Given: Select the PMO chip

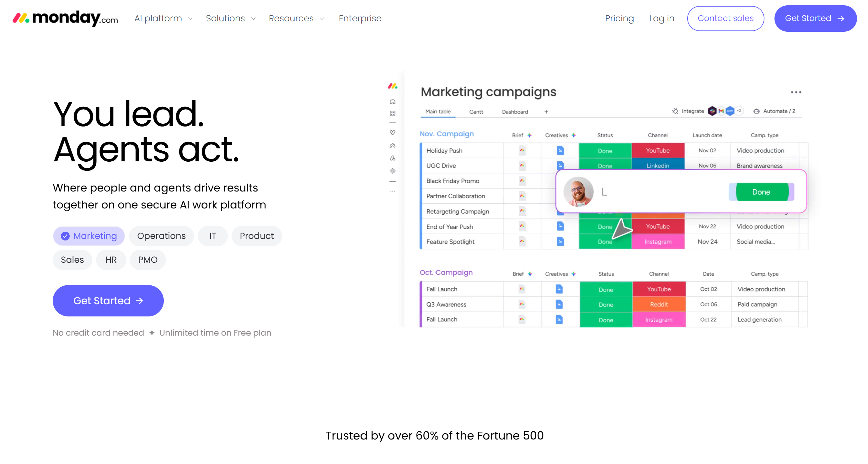Looking at the screenshot, I should tap(147, 260).
